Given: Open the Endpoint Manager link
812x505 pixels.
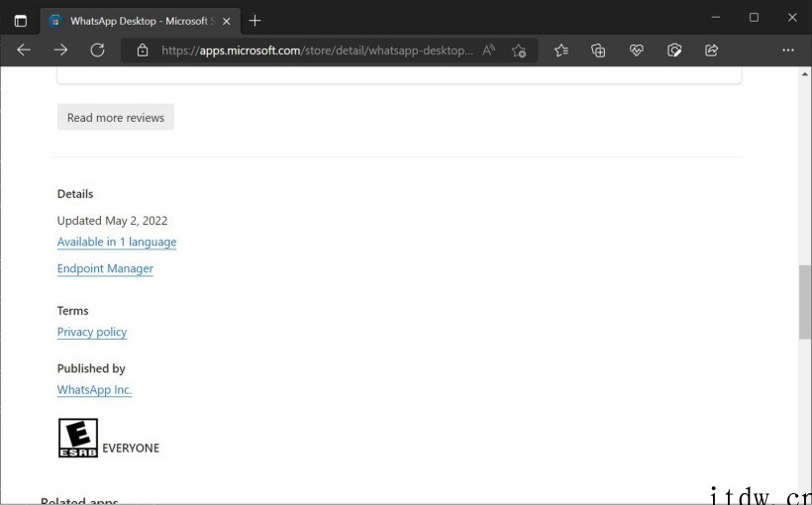Looking at the screenshot, I should click(105, 268).
